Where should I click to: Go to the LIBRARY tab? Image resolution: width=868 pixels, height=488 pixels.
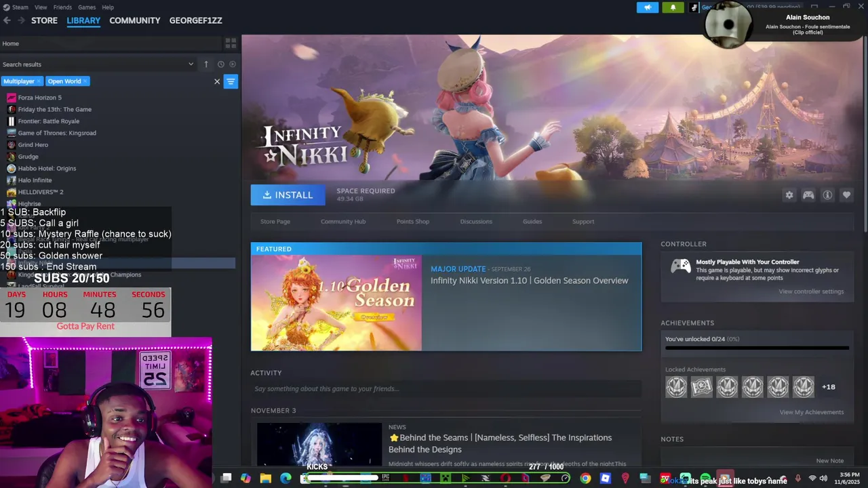83,20
